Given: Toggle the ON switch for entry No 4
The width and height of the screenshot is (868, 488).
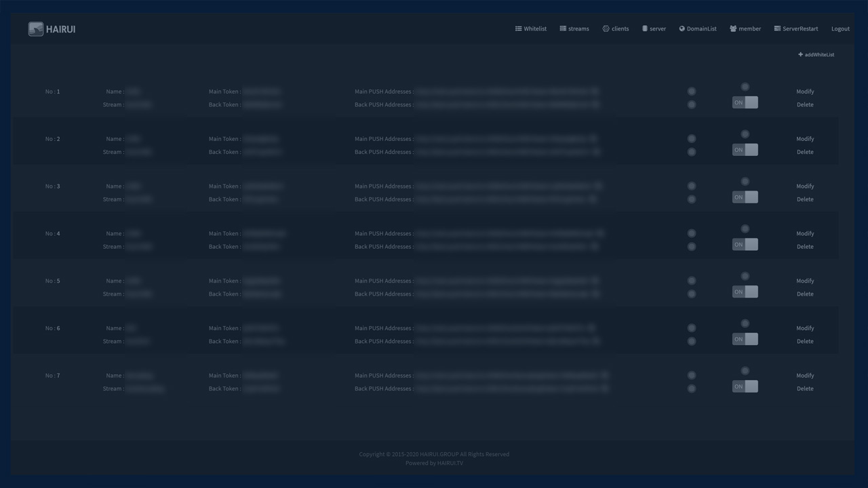Looking at the screenshot, I should tap(745, 245).
